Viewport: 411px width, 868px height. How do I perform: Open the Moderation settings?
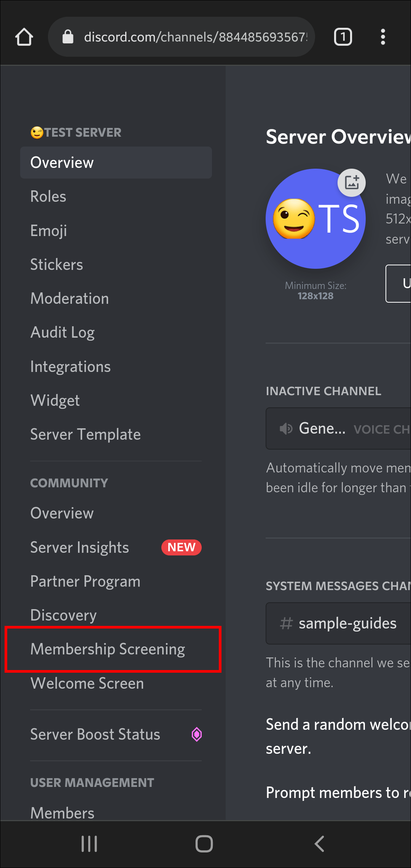tap(70, 298)
